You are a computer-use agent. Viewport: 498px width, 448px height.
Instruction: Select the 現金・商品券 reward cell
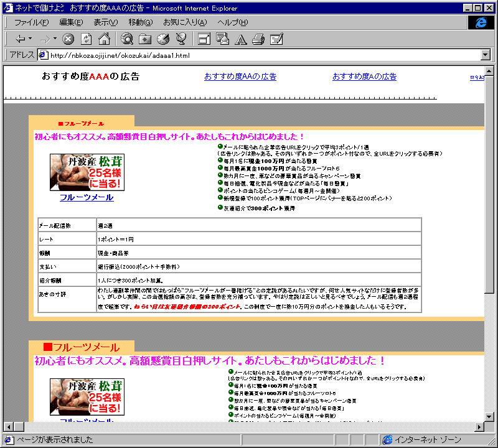click(259, 253)
